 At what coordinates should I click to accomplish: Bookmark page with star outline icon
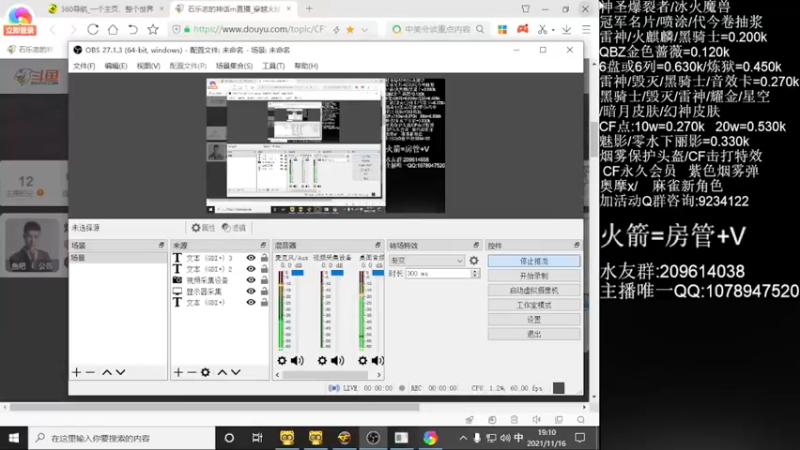point(153,30)
